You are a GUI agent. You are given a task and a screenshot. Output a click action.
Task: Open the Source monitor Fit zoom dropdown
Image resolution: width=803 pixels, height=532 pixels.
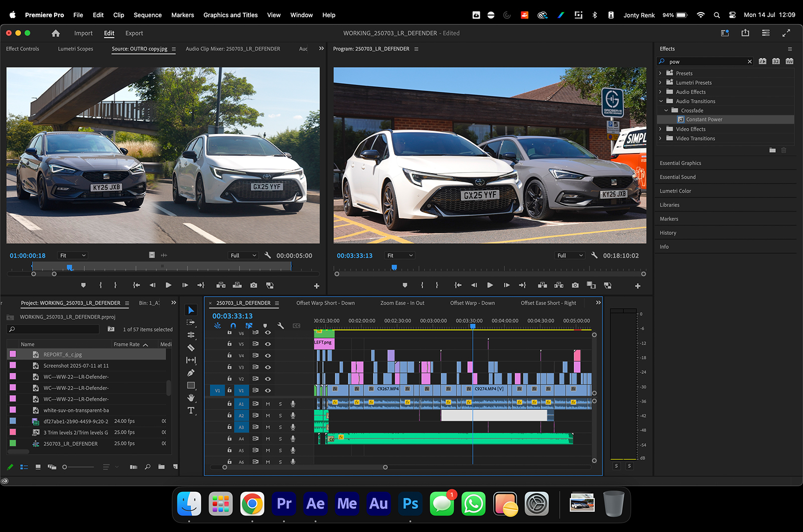(x=73, y=255)
